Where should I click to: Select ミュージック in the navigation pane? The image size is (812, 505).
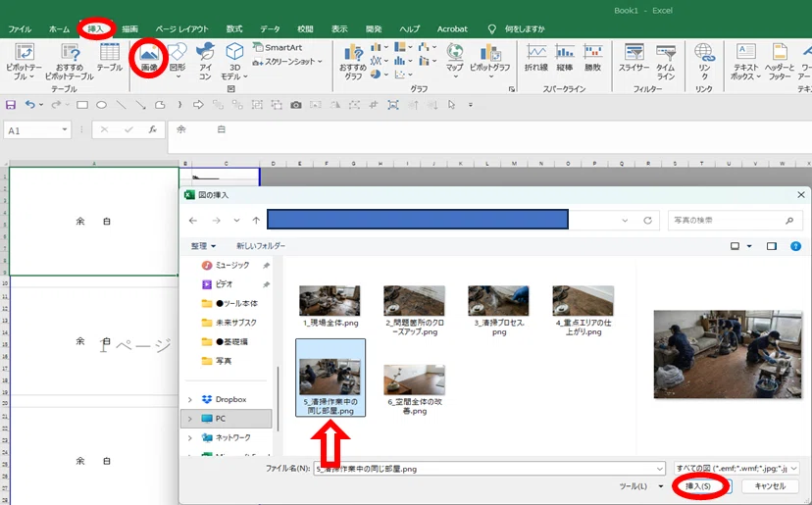click(232, 265)
